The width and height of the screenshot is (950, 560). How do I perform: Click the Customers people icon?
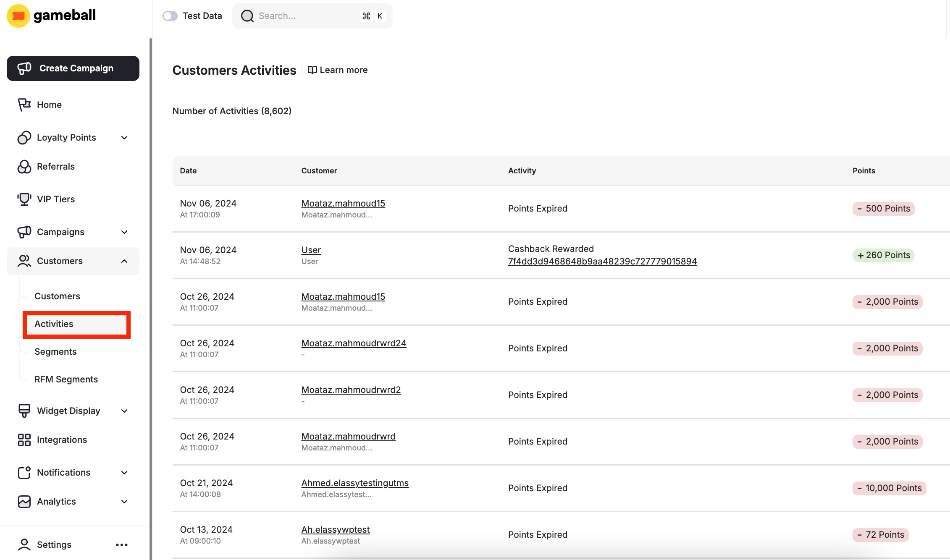tap(24, 261)
